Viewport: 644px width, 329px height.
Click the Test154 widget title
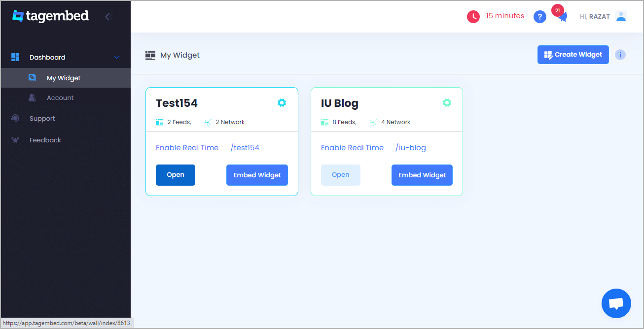click(x=177, y=103)
